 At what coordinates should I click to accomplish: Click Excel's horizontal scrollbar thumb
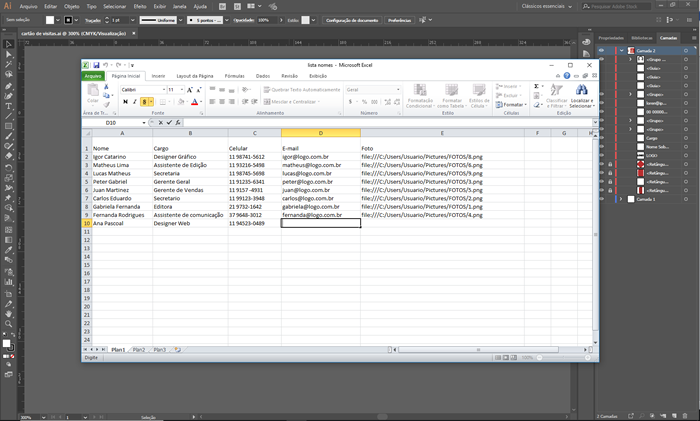pyautogui.click(x=478, y=350)
